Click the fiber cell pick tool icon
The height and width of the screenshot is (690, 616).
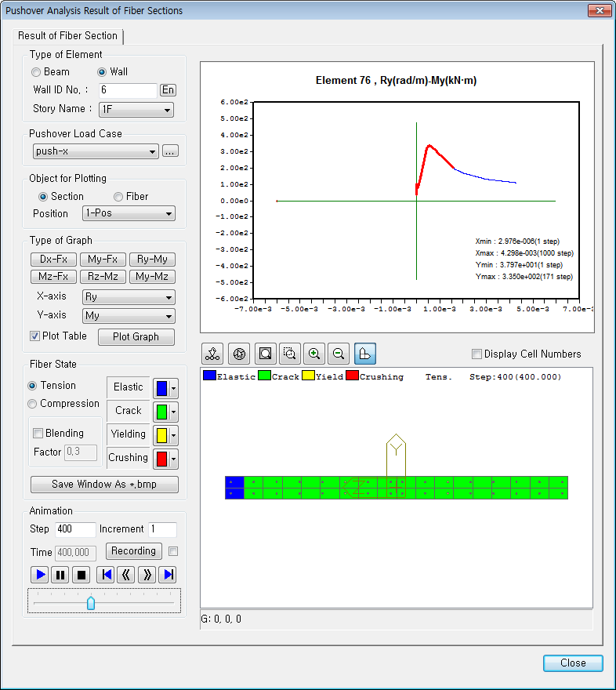click(239, 354)
